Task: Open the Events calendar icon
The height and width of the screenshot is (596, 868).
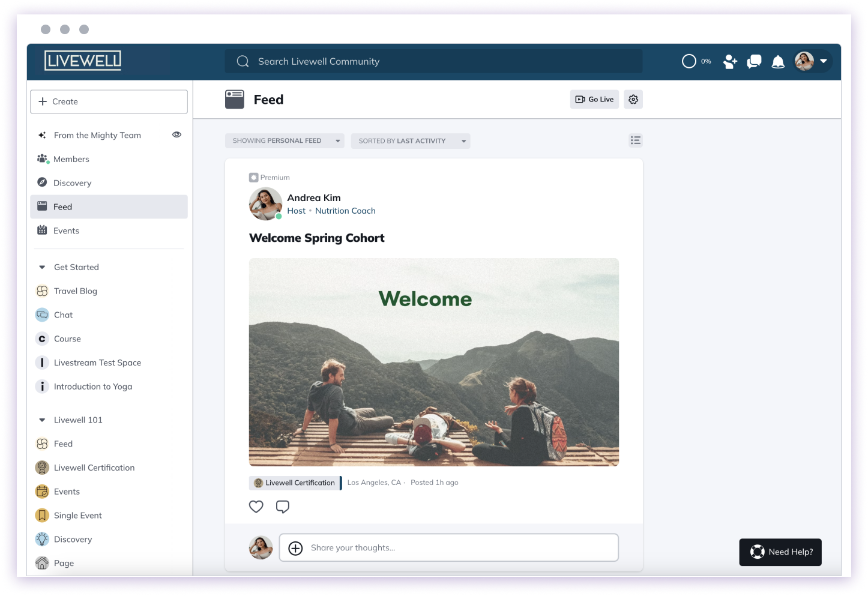Action: pyautogui.click(x=42, y=230)
